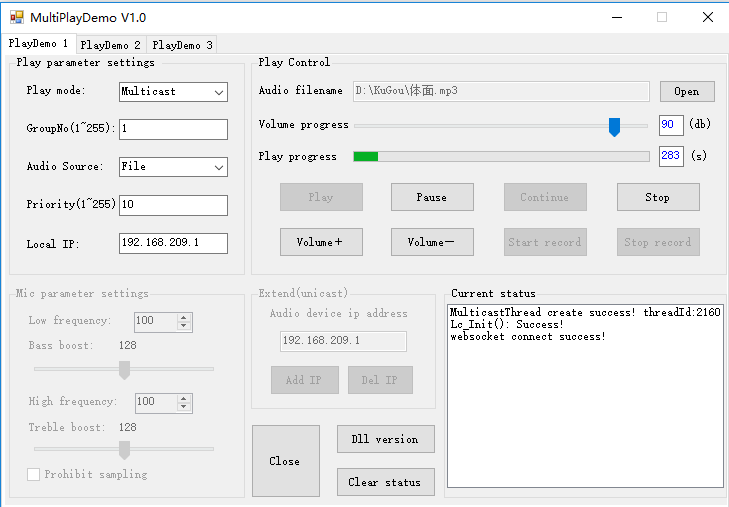Click the Low frequency value field
This screenshot has width=729, height=507.
tap(155, 322)
